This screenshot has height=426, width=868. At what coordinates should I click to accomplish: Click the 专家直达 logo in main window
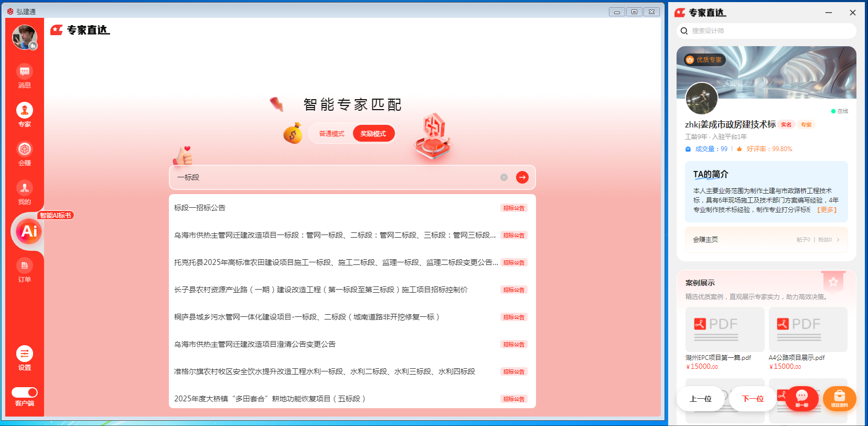tap(80, 30)
